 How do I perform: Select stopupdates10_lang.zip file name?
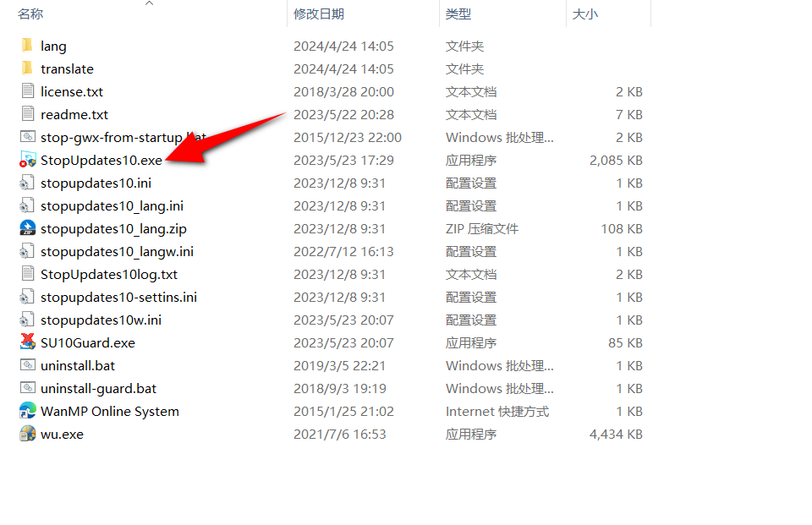click(x=113, y=229)
